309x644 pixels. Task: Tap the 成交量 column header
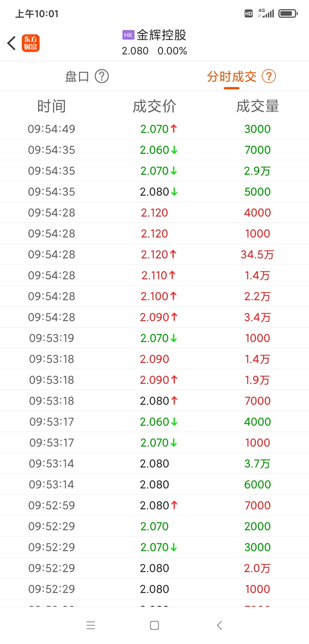click(x=257, y=106)
